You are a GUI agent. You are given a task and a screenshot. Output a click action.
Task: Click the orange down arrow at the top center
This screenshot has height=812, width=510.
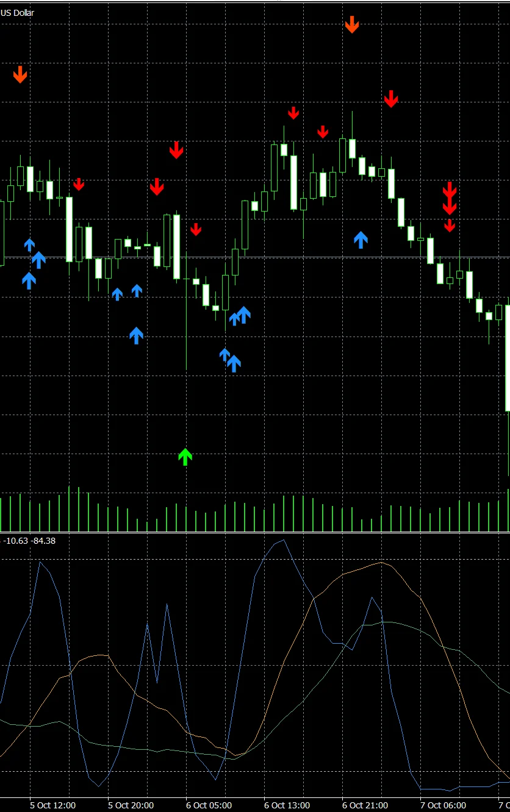(352, 25)
